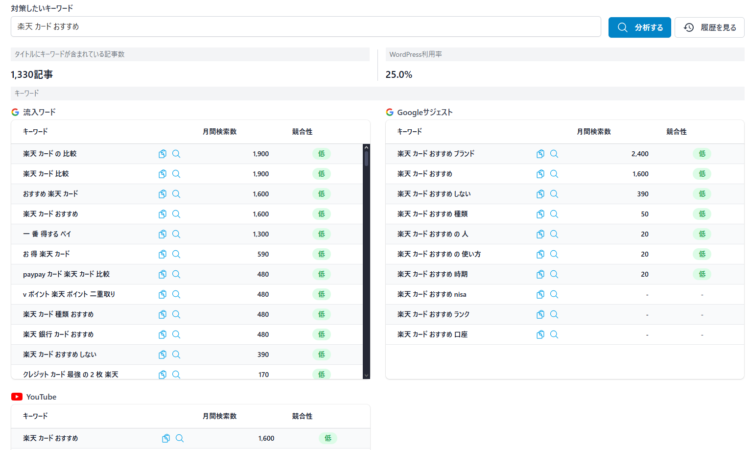
Task: Click the Googleサジェスト section heading
Action: tap(424, 112)
